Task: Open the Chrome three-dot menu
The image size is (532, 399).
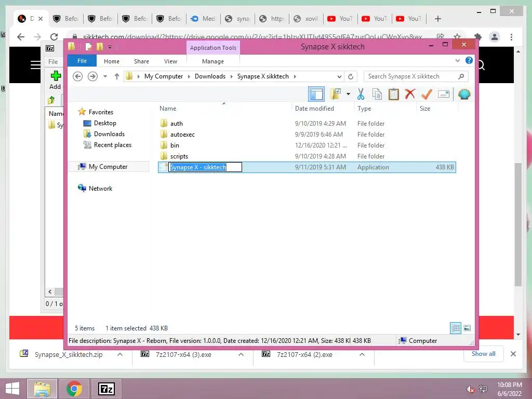Action: [x=511, y=37]
